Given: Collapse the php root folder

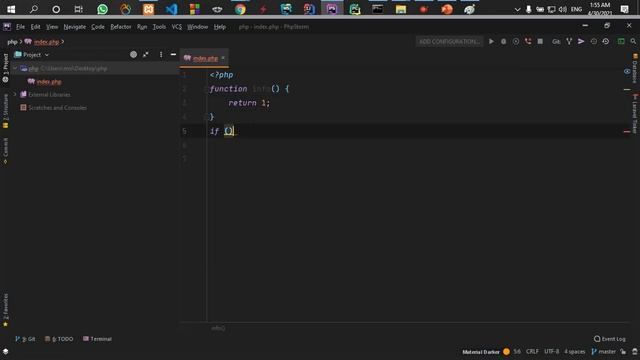Looking at the screenshot, I should click(15, 68).
